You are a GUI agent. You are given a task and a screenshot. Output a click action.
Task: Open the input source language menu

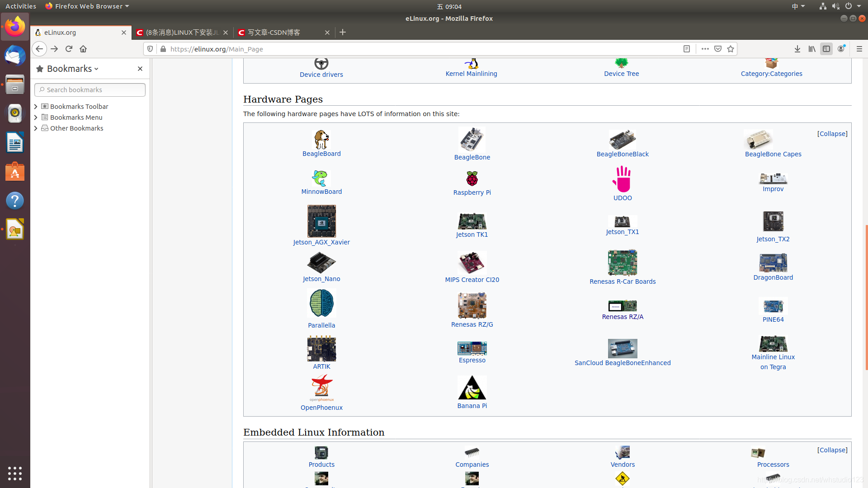798,6
